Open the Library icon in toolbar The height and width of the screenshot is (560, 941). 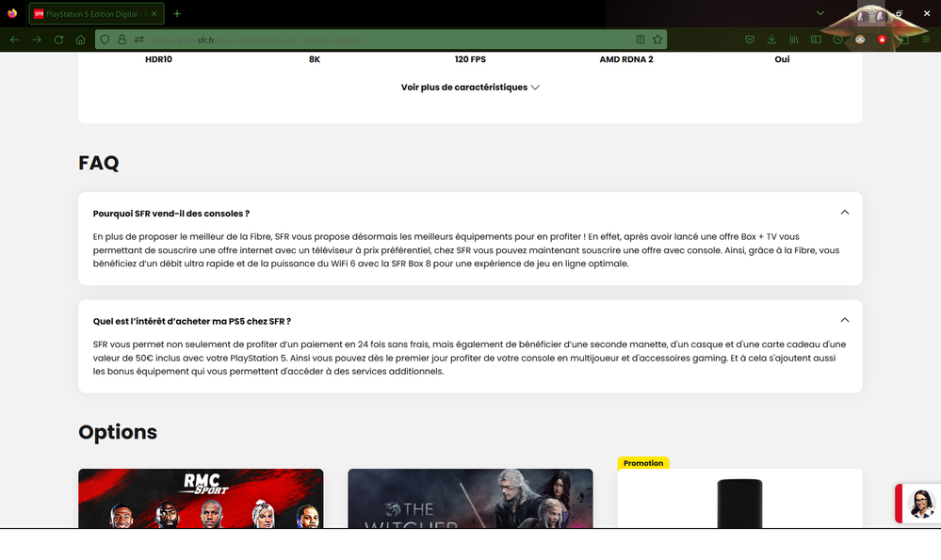(x=794, y=40)
